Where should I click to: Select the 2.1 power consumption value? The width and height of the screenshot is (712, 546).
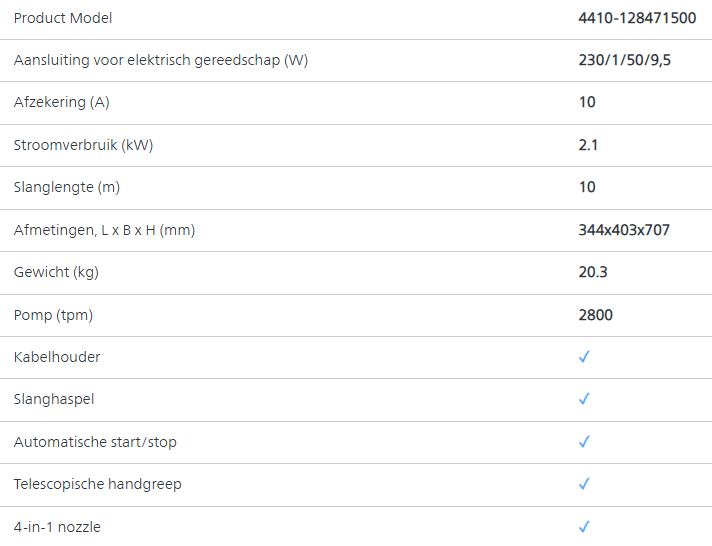pos(588,145)
